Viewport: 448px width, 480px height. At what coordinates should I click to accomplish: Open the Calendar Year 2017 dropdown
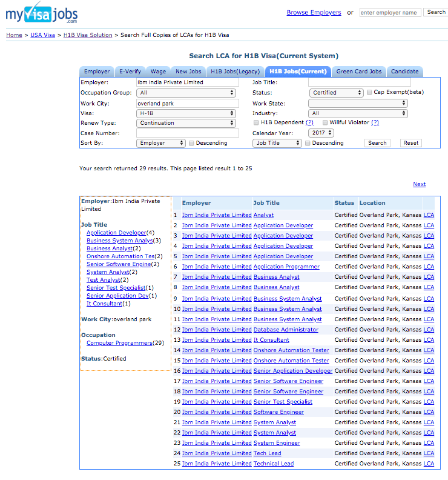pyautogui.click(x=321, y=133)
